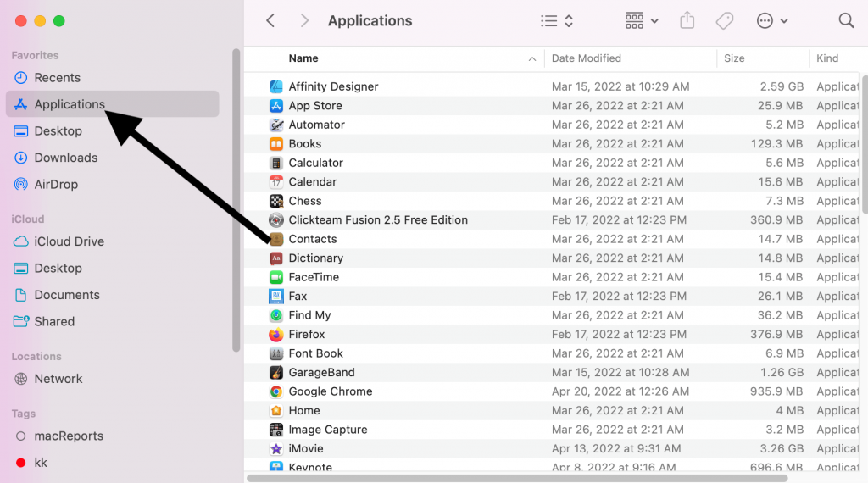
Task: Click the Calculator app icon
Action: (276, 163)
